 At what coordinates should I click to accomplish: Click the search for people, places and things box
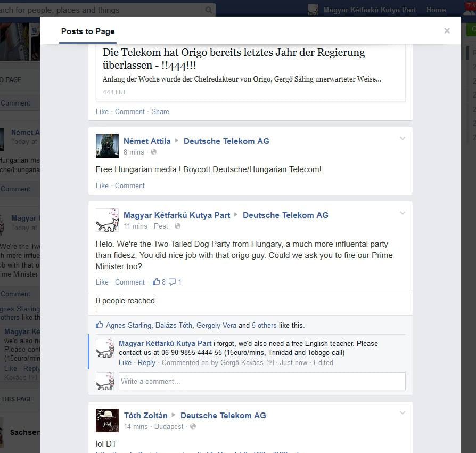pyautogui.click(x=102, y=10)
